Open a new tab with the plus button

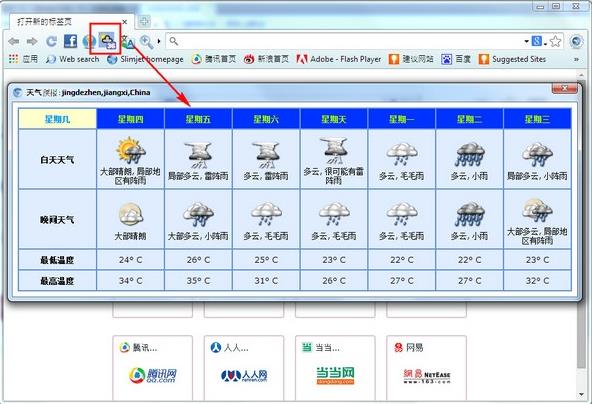tap(144, 21)
